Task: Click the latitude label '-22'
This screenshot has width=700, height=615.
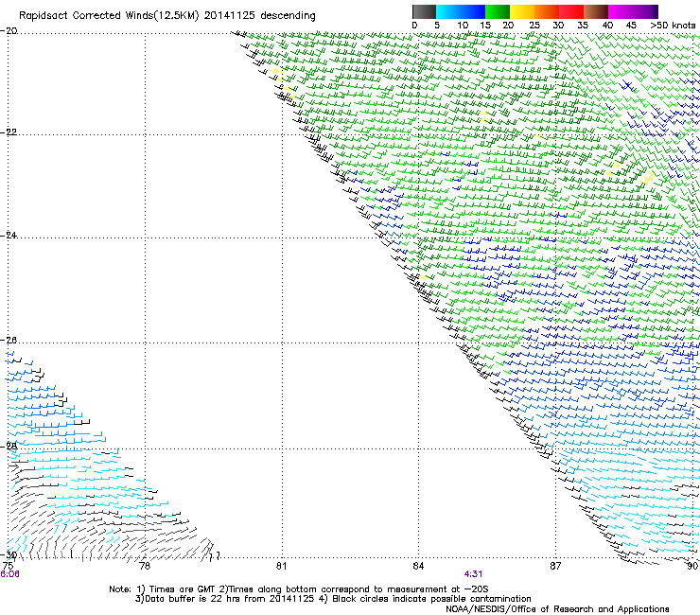Action: coord(9,132)
